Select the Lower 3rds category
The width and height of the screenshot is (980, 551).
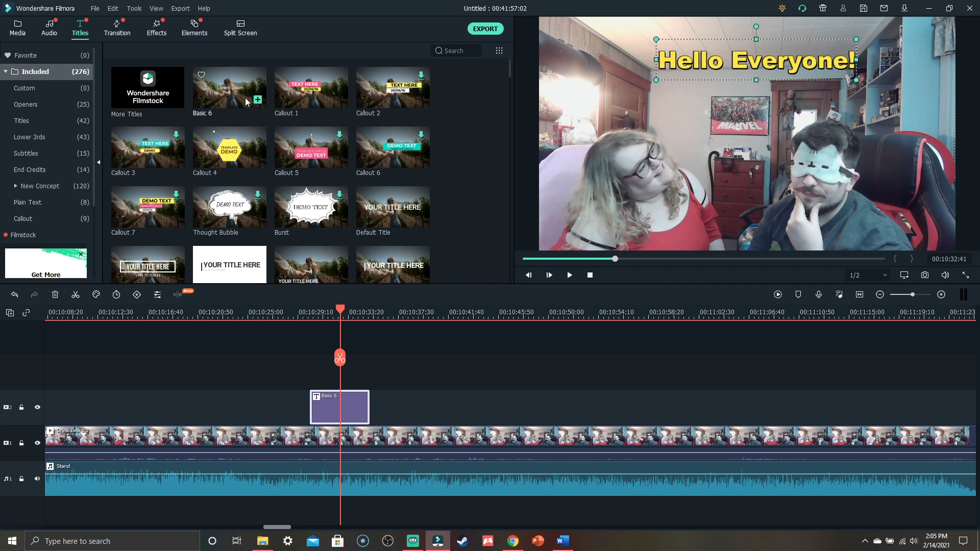[47, 137]
